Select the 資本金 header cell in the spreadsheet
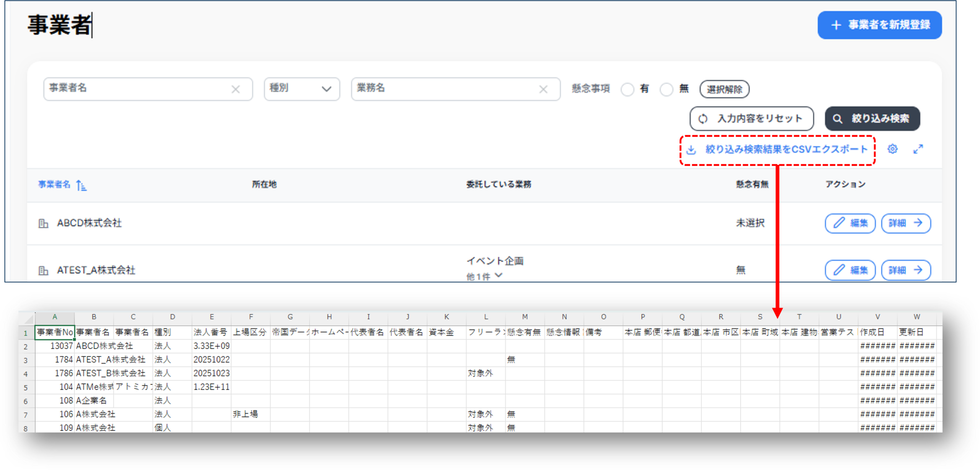980x470 pixels. (446, 332)
